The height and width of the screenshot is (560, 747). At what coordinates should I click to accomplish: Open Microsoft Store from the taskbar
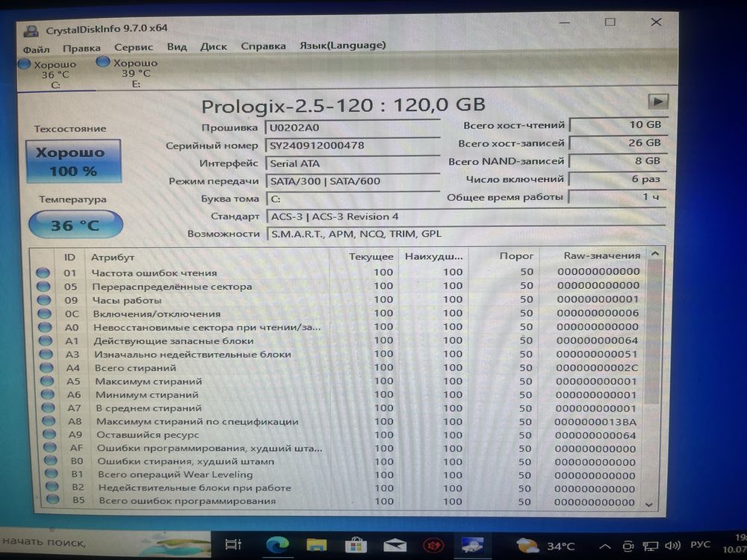click(356, 545)
